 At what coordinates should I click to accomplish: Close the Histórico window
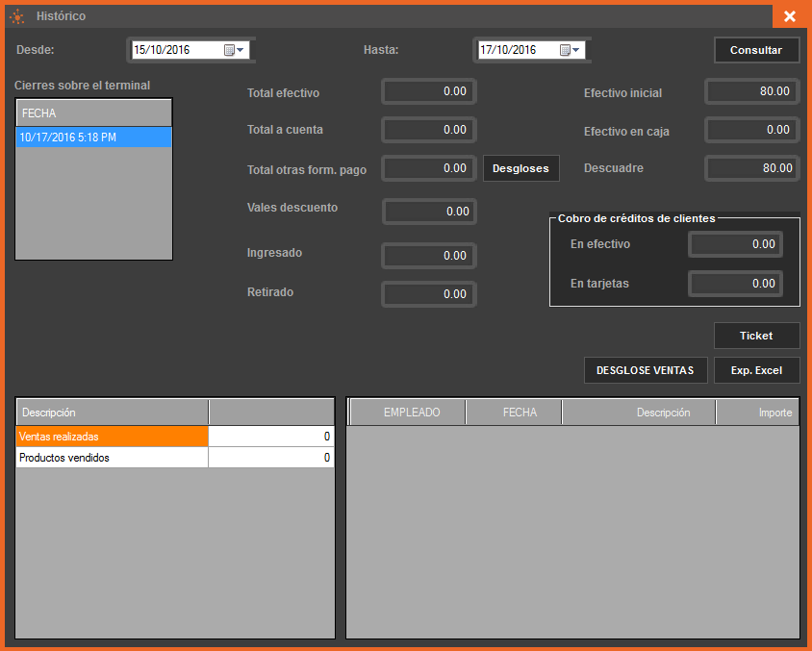tap(789, 16)
